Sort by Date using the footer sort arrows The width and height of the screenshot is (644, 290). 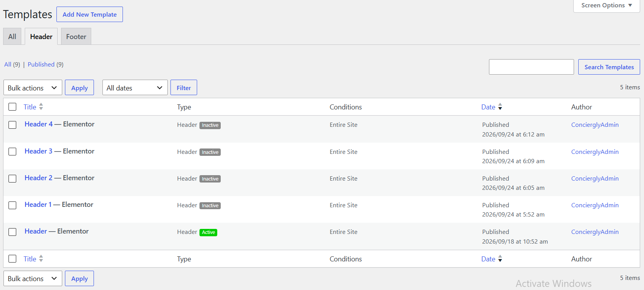[500, 259]
